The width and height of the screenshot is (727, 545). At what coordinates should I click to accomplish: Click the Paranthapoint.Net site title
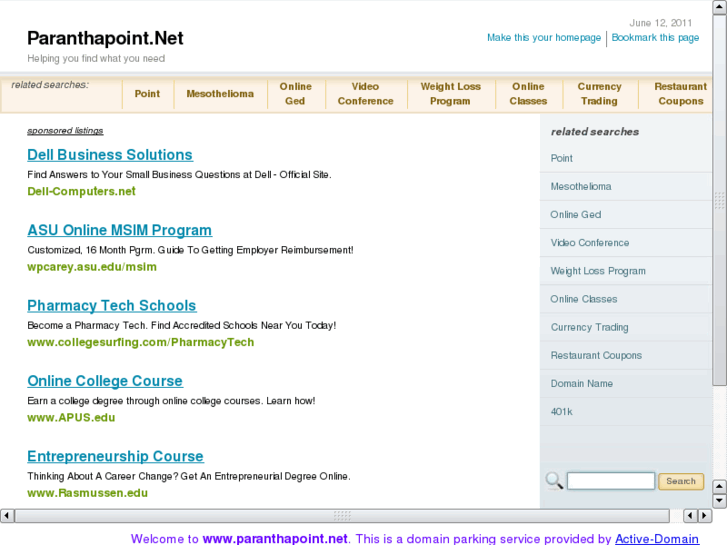[x=105, y=38]
